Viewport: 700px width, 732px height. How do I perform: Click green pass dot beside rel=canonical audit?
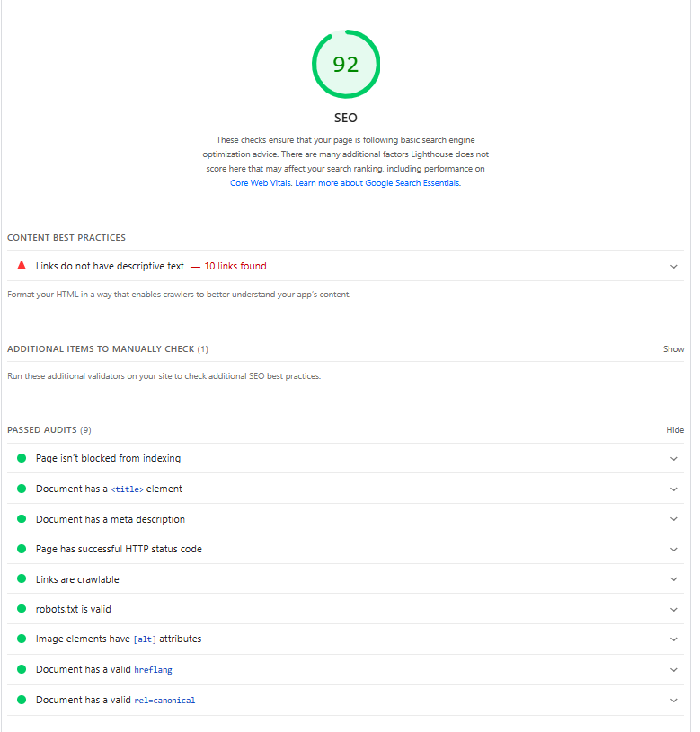click(x=22, y=700)
